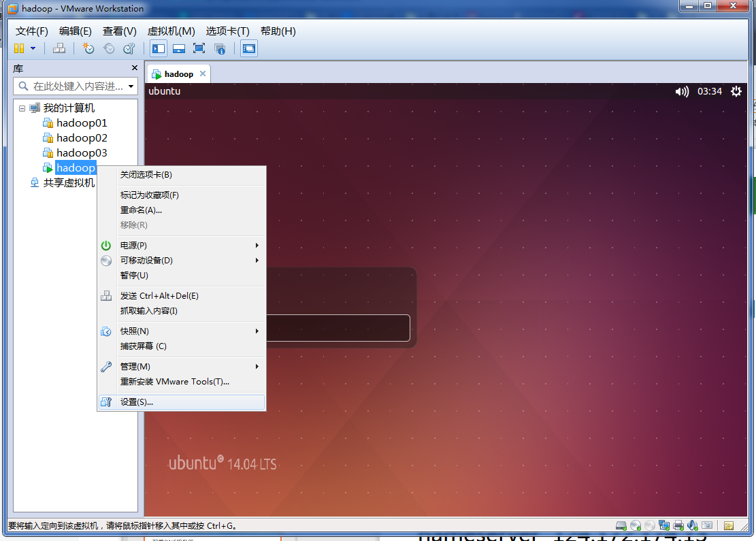Screen dimensions: 756x541
Task: Choose 抓取输入内容(I) from context menu
Action: pyautogui.click(x=182, y=311)
